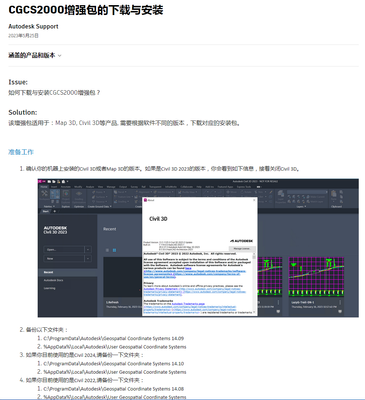Click the User Geospatial Coordinate Systems path under step 3
Viewport: 365px width, 400px height.
pyautogui.click(x=115, y=372)
